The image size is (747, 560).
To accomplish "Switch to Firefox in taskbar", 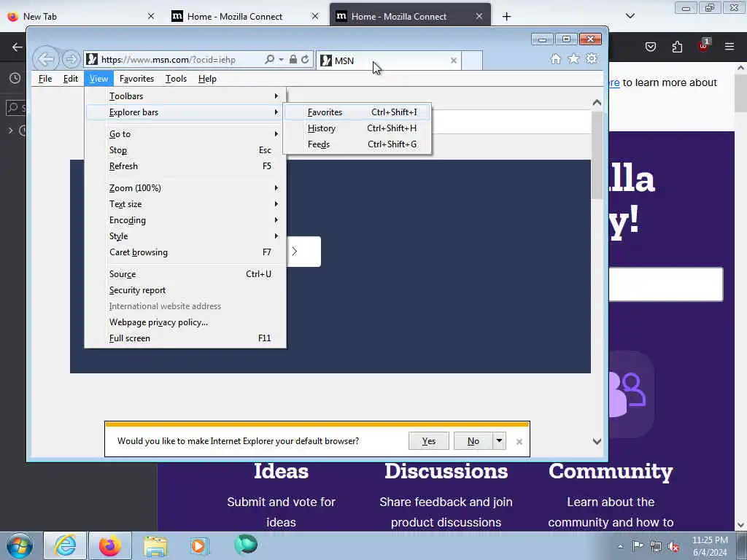I will pyautogui.click(x=110, y=545).
